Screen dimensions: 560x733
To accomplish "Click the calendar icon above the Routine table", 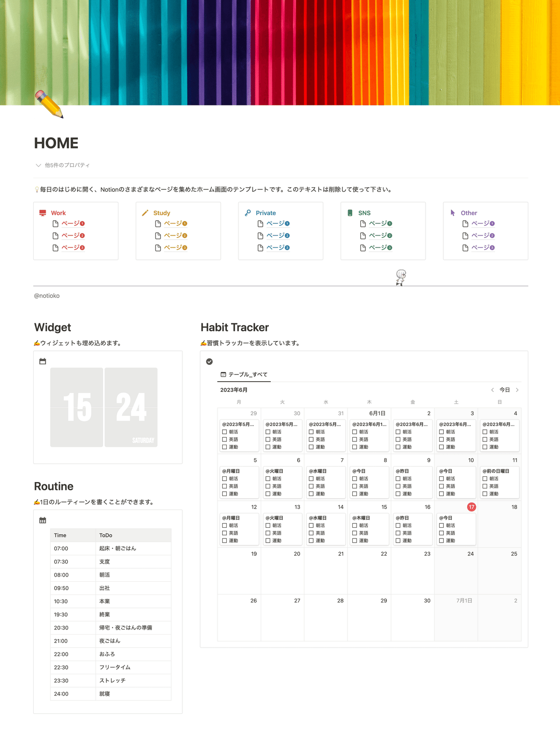I will click(42, 520).
